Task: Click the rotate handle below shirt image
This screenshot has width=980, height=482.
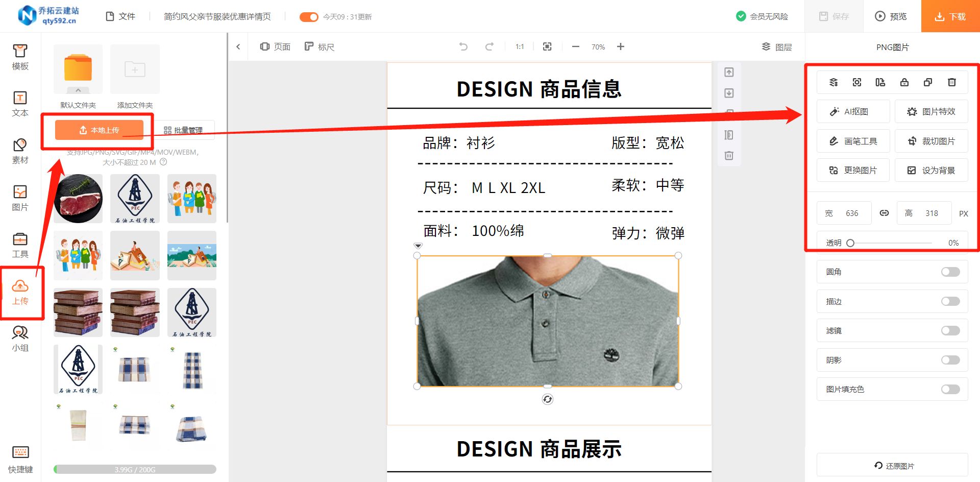Action: 548,399
